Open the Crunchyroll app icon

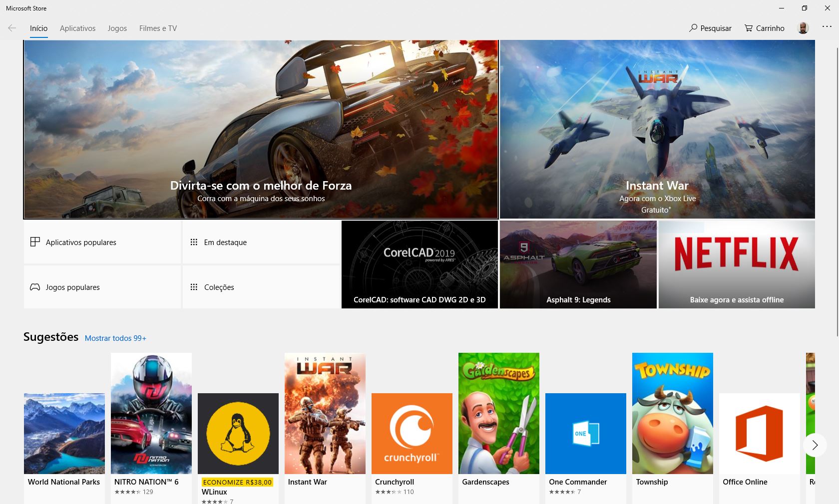(x=412, y=434)
